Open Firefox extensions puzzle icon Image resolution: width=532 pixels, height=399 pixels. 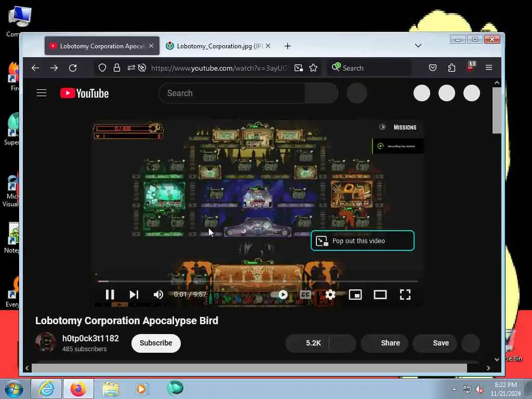(x=451, y=68)
